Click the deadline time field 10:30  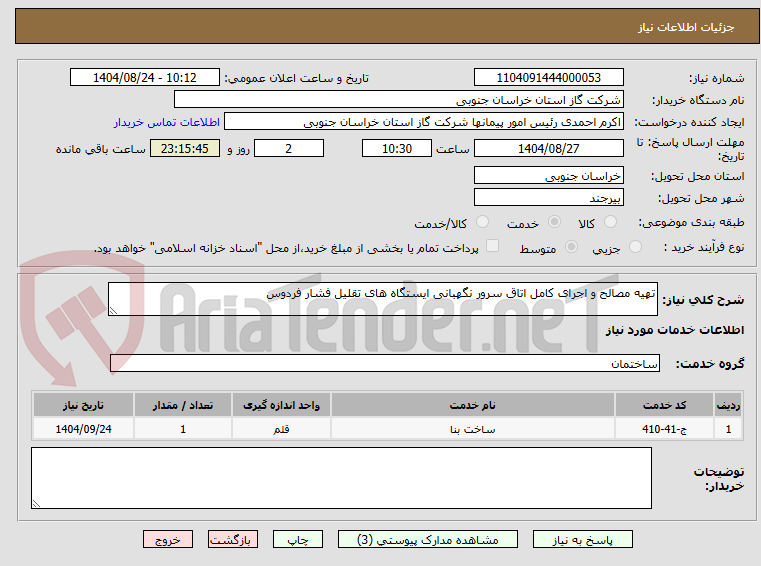pos(397,148)
